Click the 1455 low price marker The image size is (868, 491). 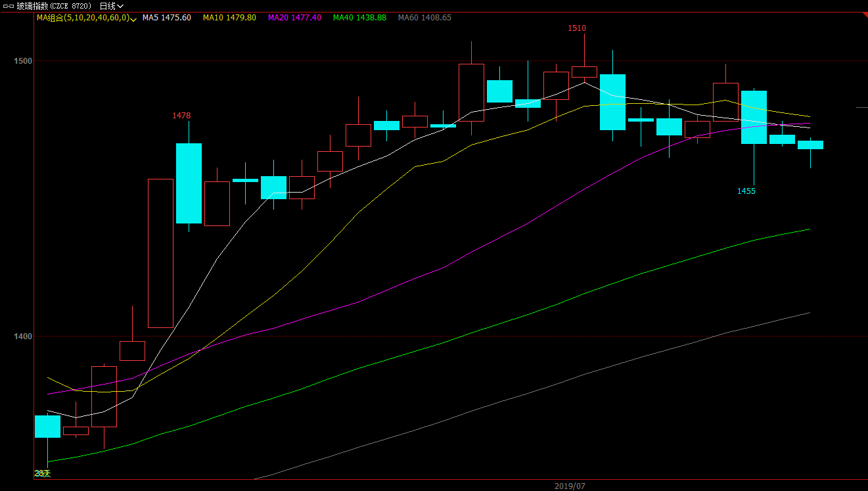click(746, 191)
